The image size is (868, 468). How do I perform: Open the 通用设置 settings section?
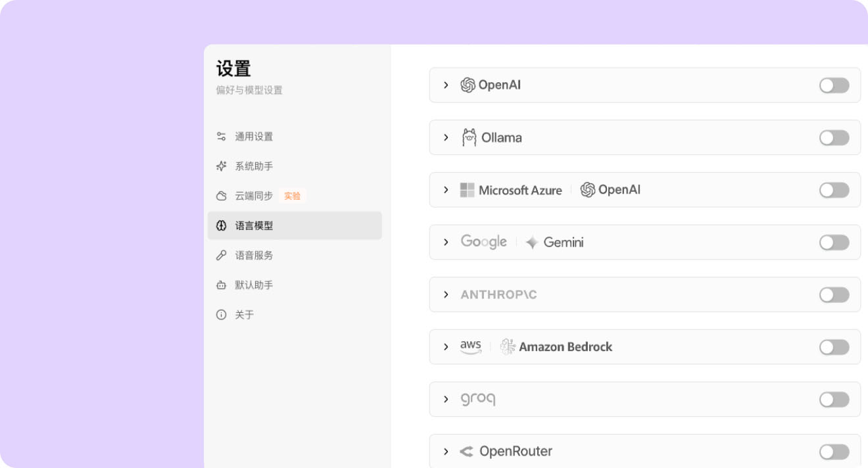coord(254,136)
